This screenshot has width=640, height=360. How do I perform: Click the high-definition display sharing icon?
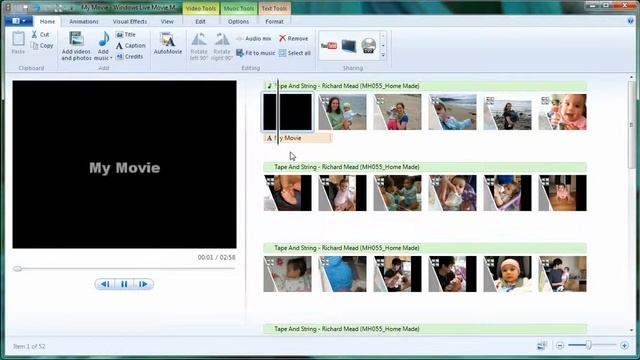point(349,46)
